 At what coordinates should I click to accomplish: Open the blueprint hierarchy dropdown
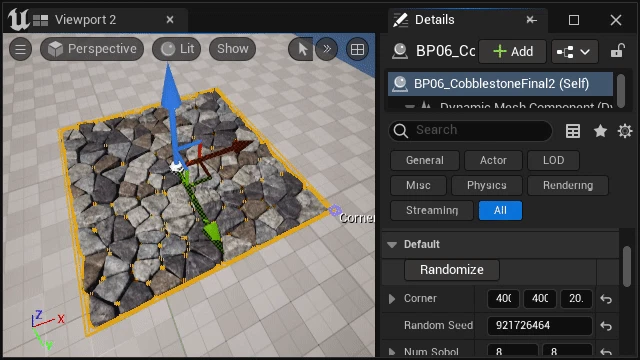[x=575, y=51]
